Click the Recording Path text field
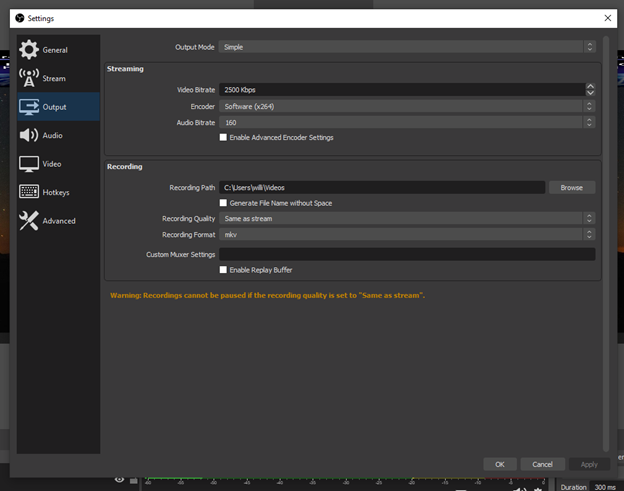The width and height of the screenshot is (624, 491). tap(382, 187)
